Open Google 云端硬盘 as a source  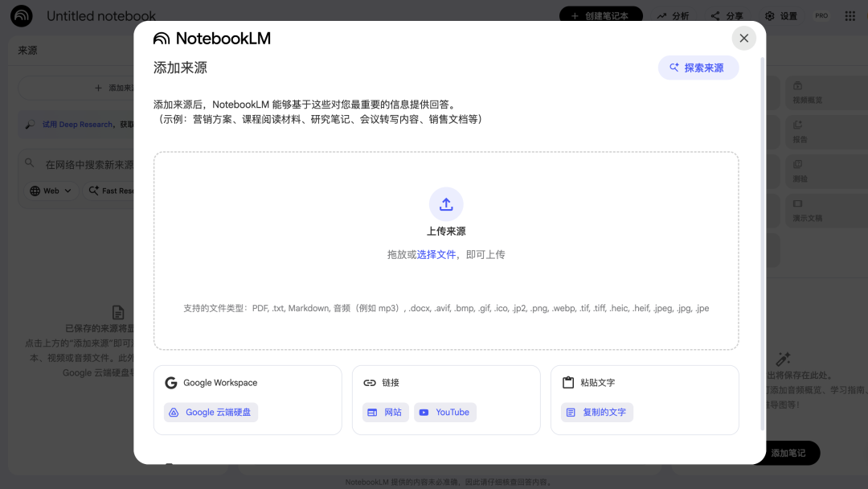click(210, 412)
